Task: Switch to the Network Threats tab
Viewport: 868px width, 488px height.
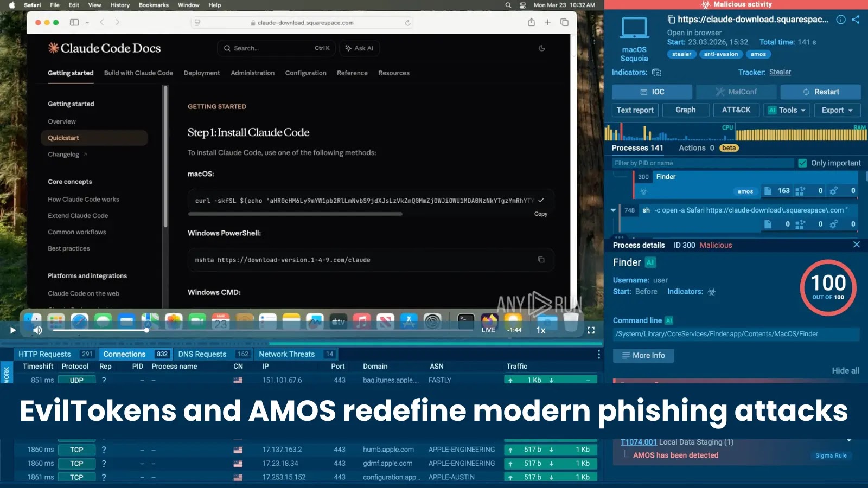Action: pos(288,354)
